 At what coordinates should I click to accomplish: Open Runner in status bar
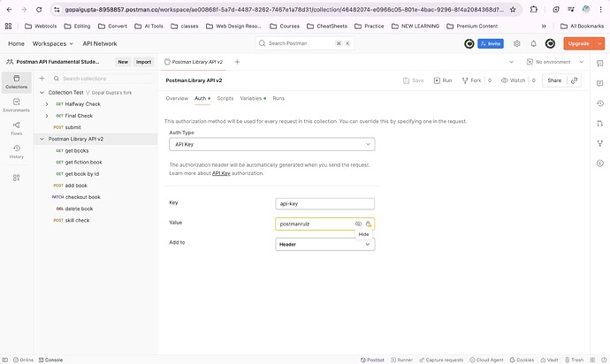tap(401, 360)
